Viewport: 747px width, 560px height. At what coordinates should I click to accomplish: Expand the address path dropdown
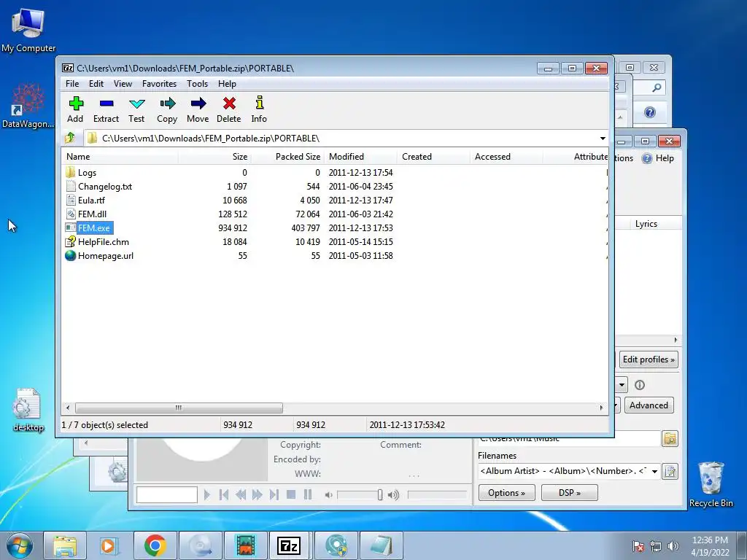[x=603, y=138]
